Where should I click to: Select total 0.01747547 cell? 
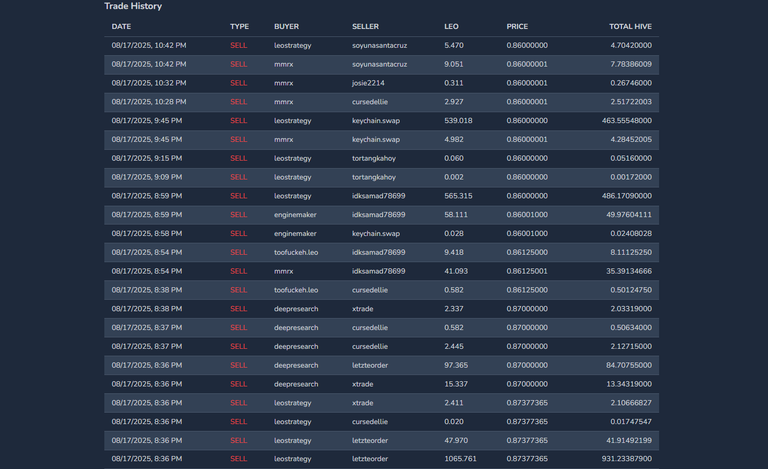(x=631, y=422)
